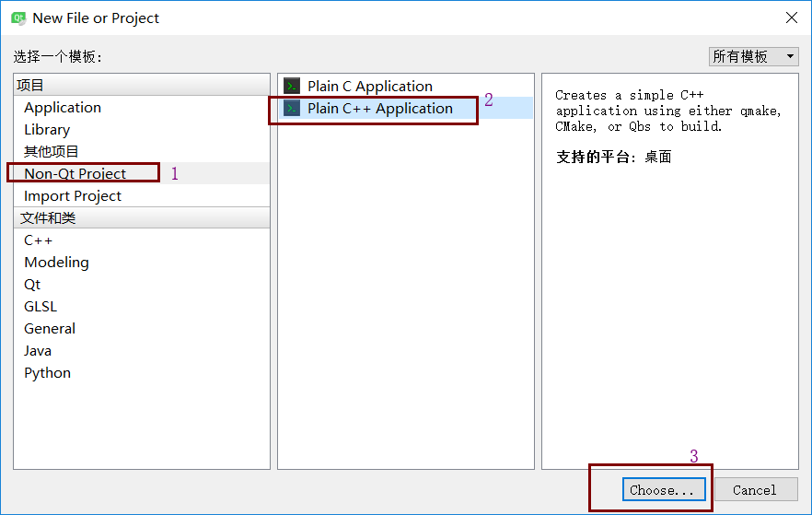812x515 pixels.
Task: Close the New File or Project dialog
Action: [x=792, y=18]
